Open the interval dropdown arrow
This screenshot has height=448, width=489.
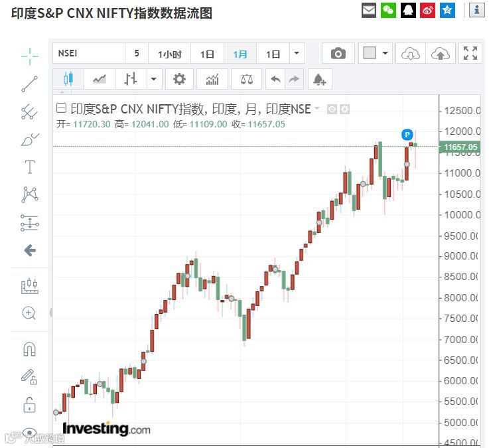click(297, 53)
